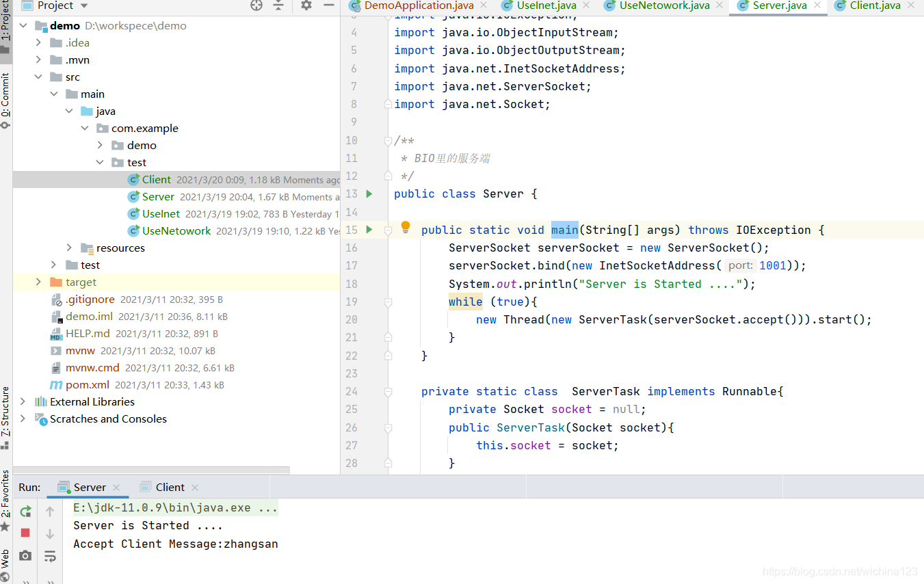Expand External Libraries node
This screenshot has width=924, height=584.
pyautogui.click(x=24, y=401)
